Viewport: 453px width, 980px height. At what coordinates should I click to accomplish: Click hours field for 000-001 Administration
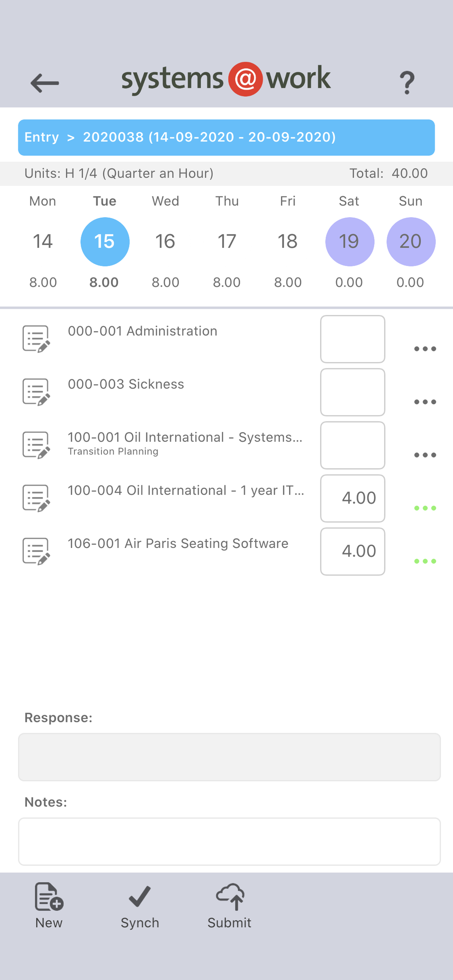tap(352, 339)
